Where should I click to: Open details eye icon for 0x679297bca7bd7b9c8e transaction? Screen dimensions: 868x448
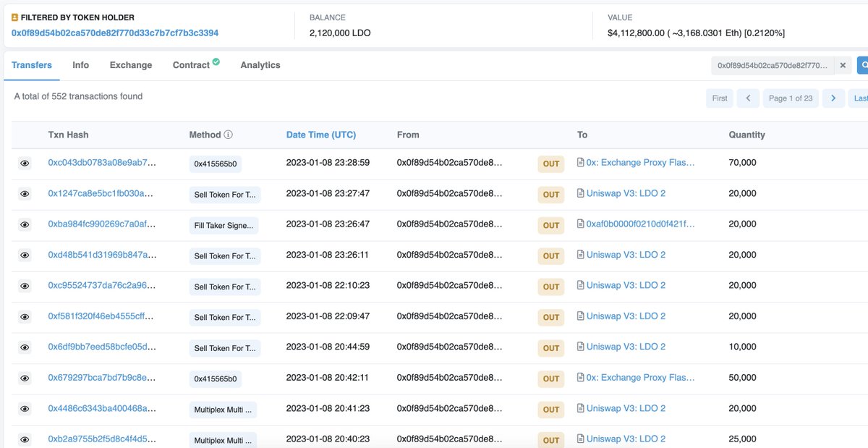coord(25,379)
